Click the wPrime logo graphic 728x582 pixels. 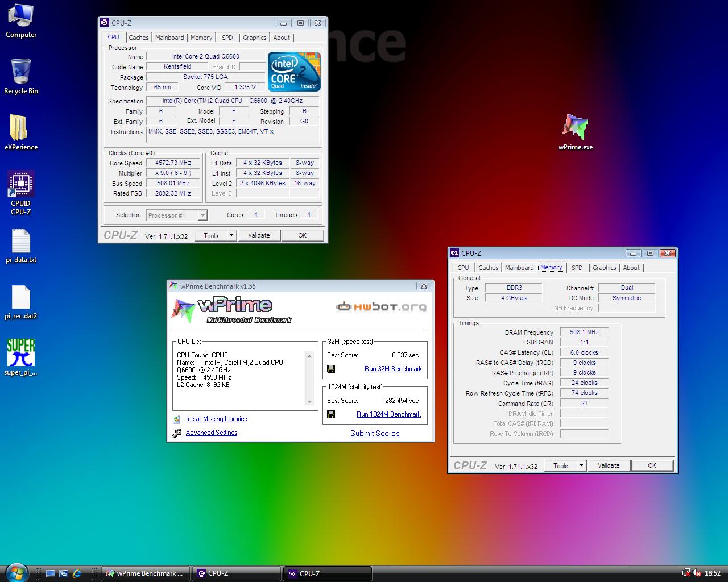pos(232,310)
